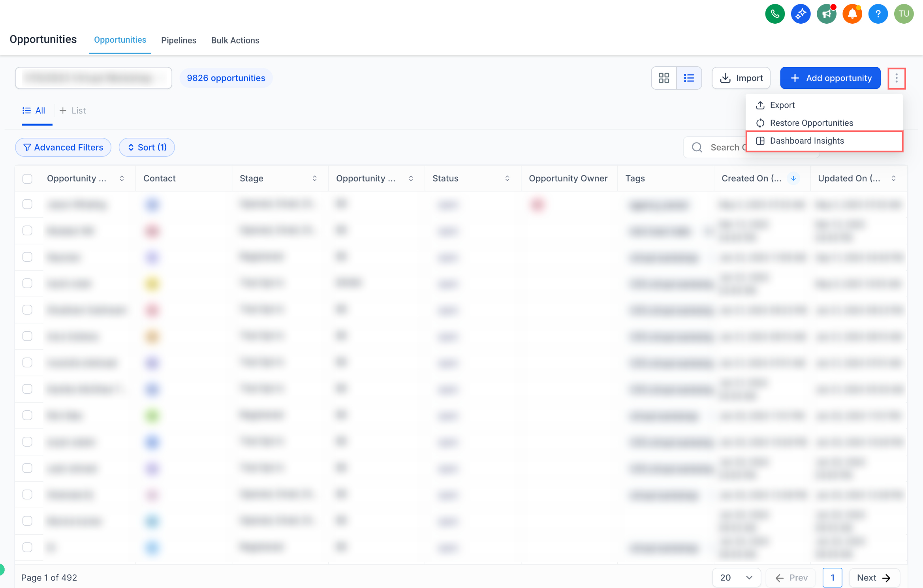The height and width of the screenshot is (588, 923).
Task: Expand the Sort (1) options
Action: tap(147, 147)
